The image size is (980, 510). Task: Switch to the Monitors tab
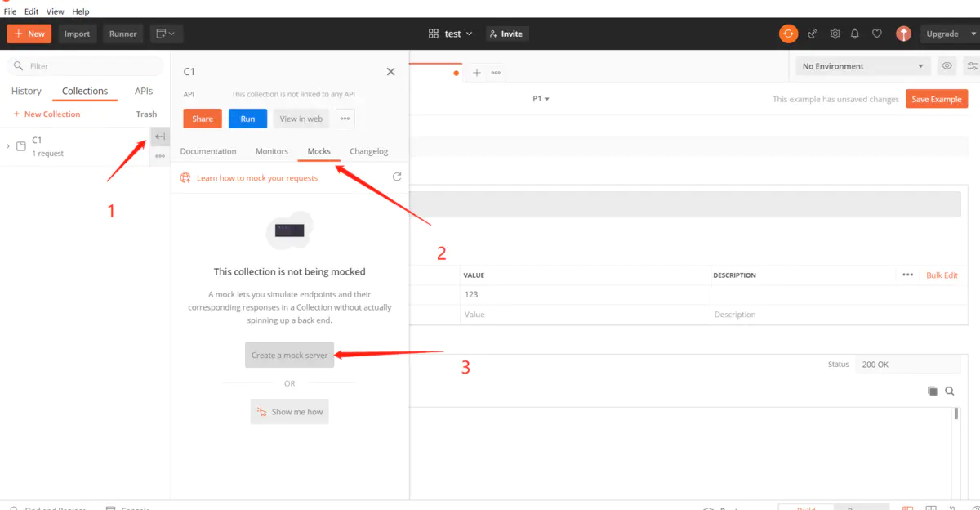pyautogui.click(x=272, y=151)
